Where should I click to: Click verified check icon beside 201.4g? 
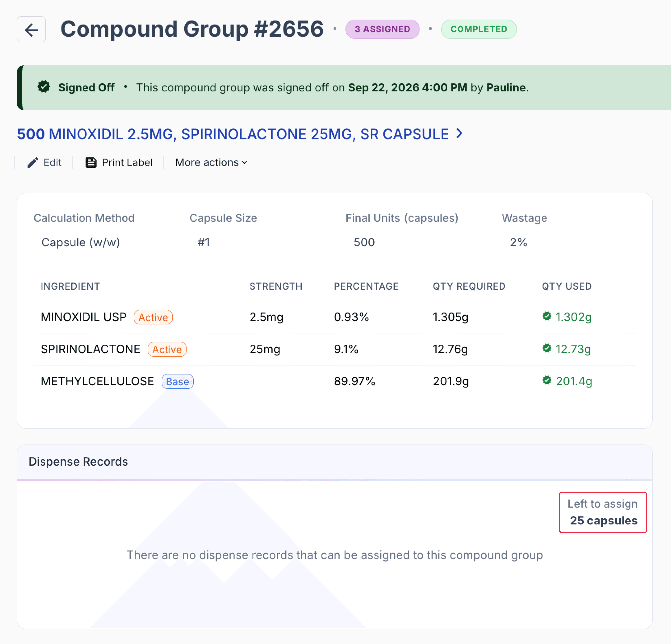[547, 381]
